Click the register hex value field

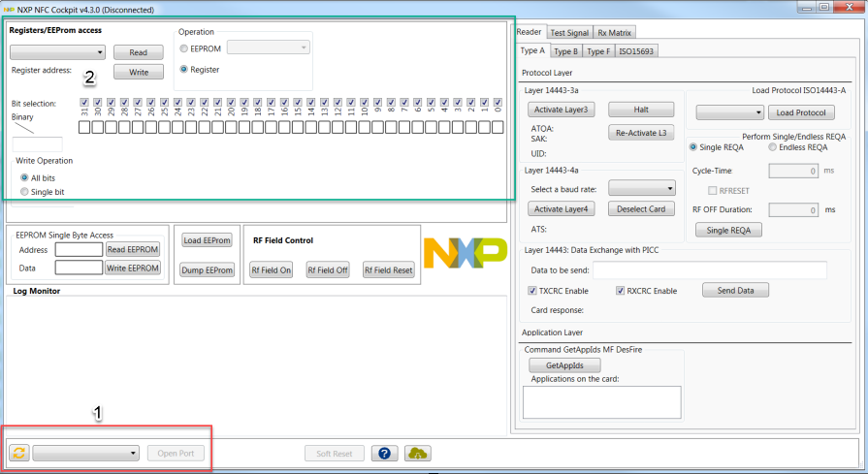(37, 144)
